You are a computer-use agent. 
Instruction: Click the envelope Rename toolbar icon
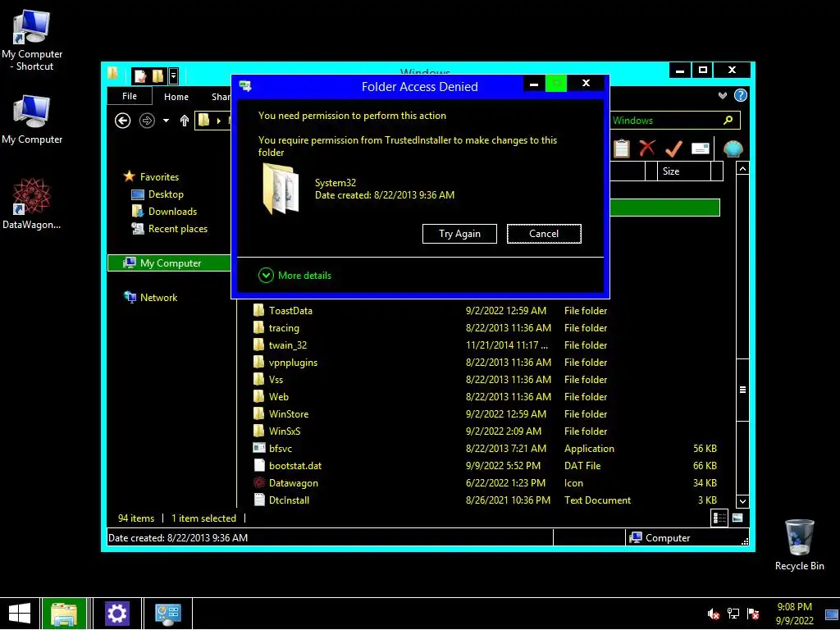click(701, 148)
